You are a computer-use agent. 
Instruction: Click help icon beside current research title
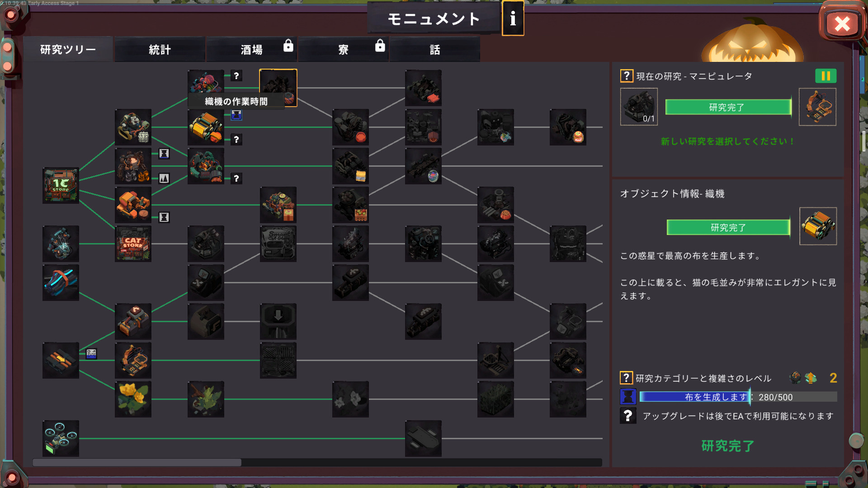tap(626, 76)
